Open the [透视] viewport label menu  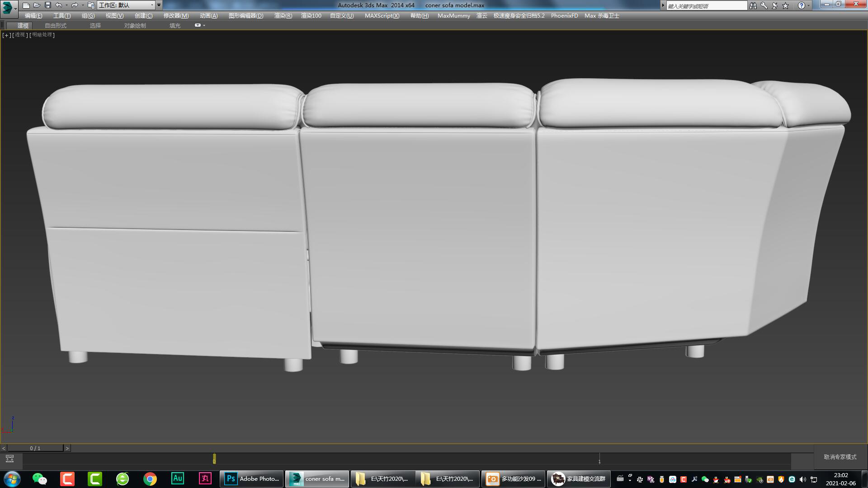19,34
